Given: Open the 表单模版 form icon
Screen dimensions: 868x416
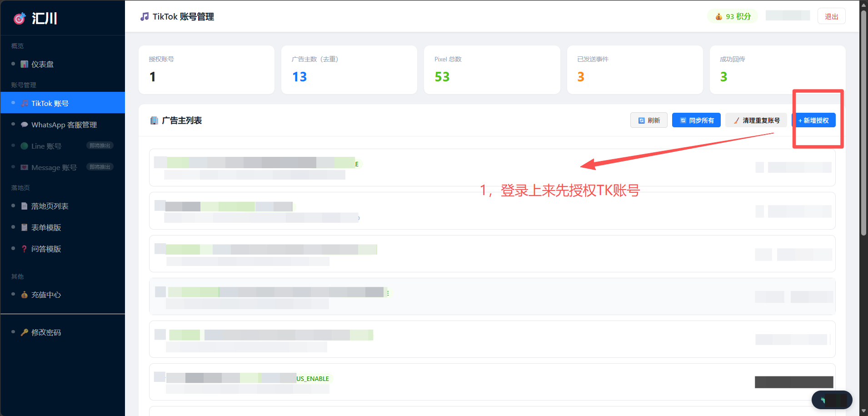Looking at the screenshot, I should tap(25, 227).
